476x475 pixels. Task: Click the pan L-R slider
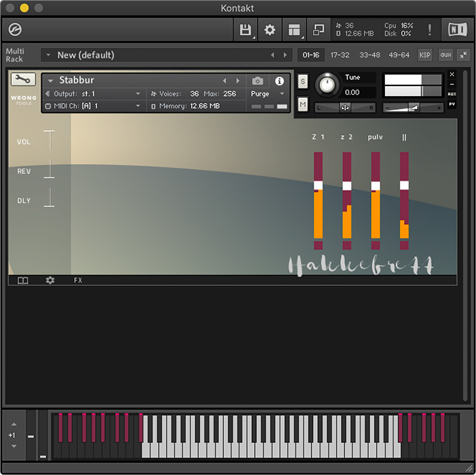pyautogui.click(x=345, y=108)
